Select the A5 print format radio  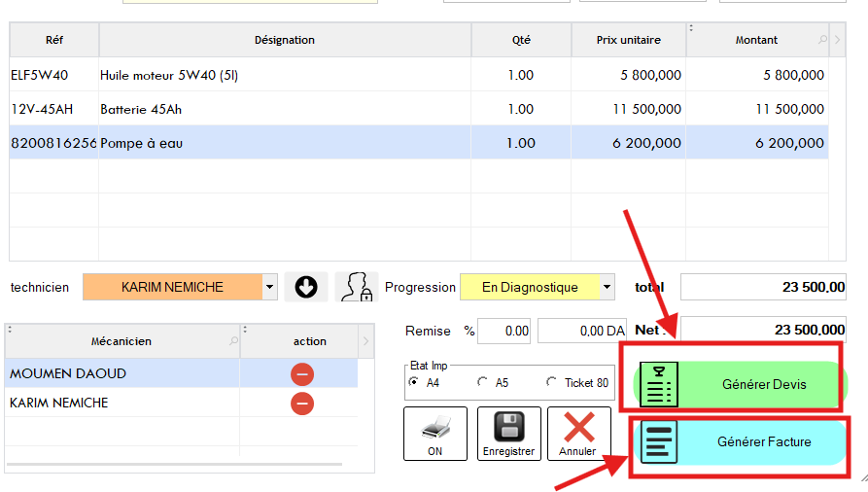coord(483,383)
